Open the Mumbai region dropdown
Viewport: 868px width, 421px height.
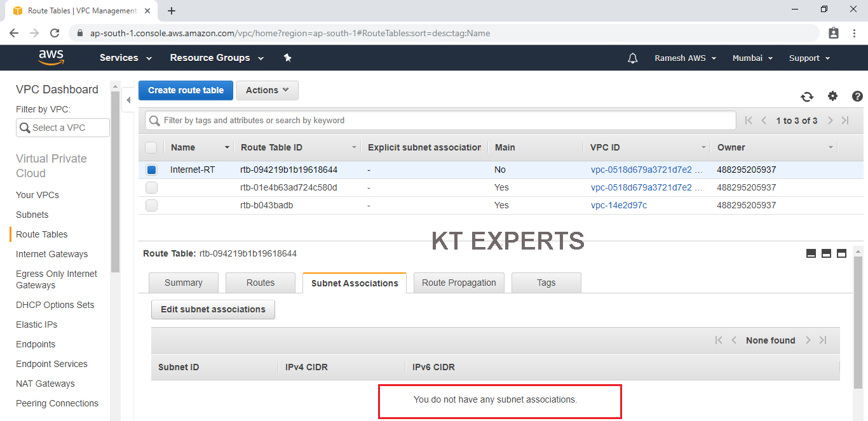[x=752, y=58]
